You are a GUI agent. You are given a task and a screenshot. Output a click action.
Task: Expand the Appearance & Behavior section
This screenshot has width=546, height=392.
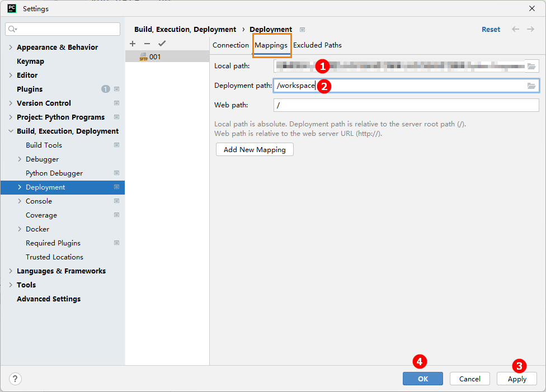click(x=11, y=48)
